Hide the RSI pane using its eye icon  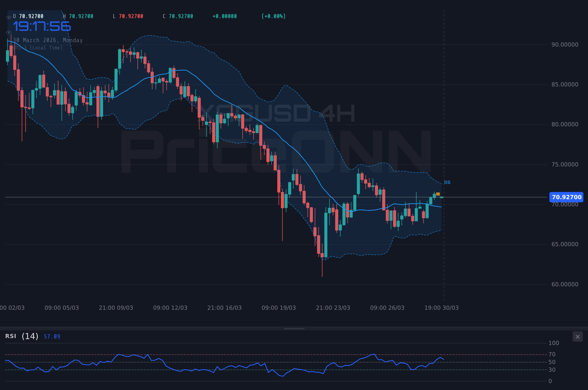[8, 336]
